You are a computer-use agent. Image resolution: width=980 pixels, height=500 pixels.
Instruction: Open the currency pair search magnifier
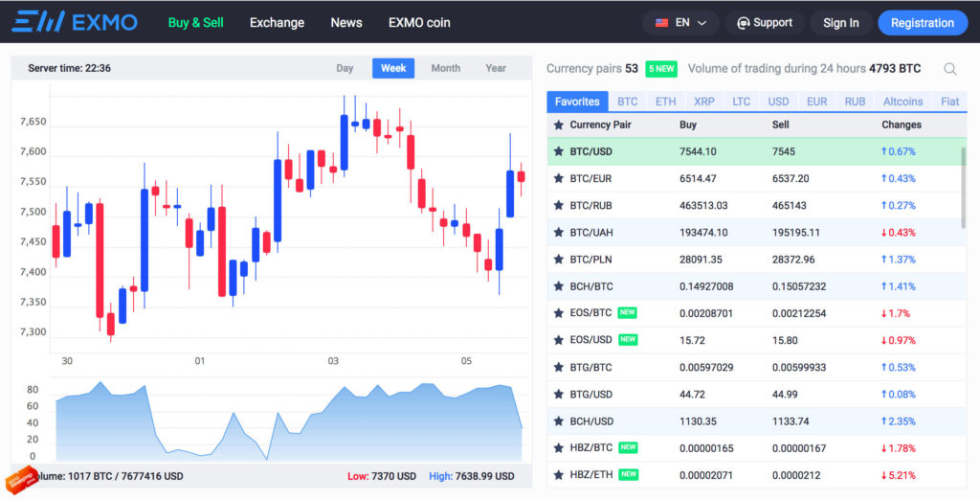949,69
